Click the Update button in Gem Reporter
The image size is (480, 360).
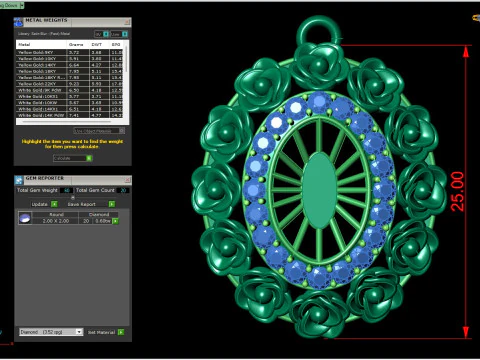point(40,204)
